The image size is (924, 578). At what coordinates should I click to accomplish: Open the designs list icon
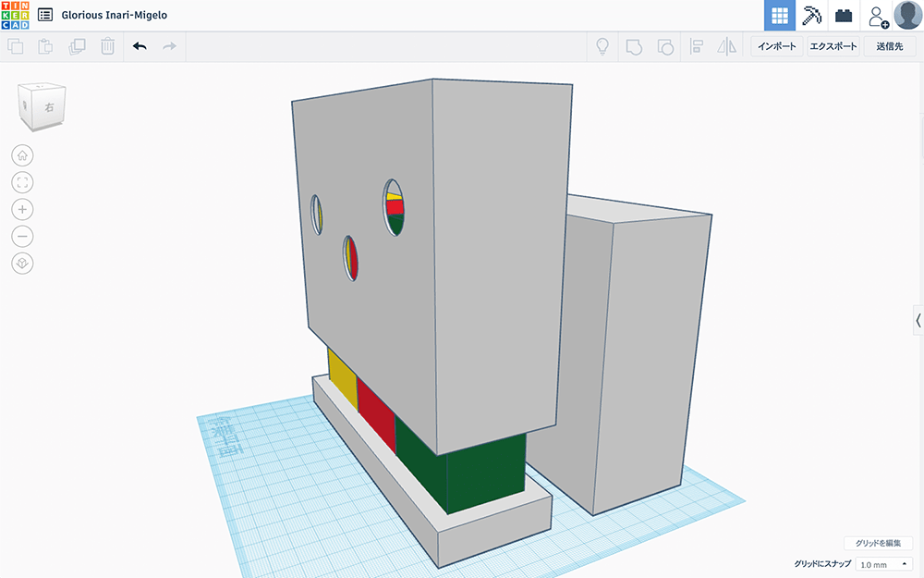click(45, 16)
